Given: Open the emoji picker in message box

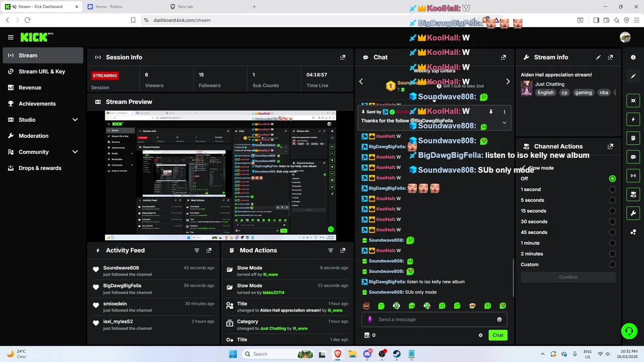Looking at the screenshot, I should pos(499,319).
